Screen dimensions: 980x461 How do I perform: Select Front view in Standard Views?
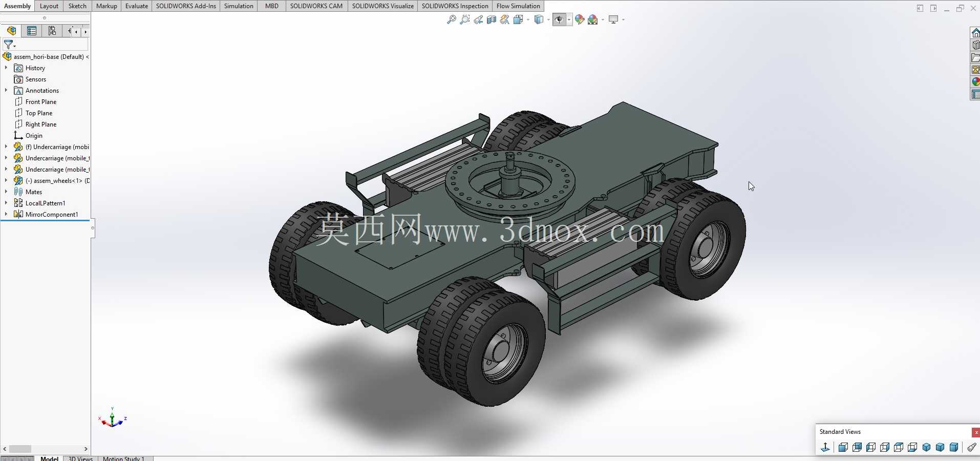[843, 447]
